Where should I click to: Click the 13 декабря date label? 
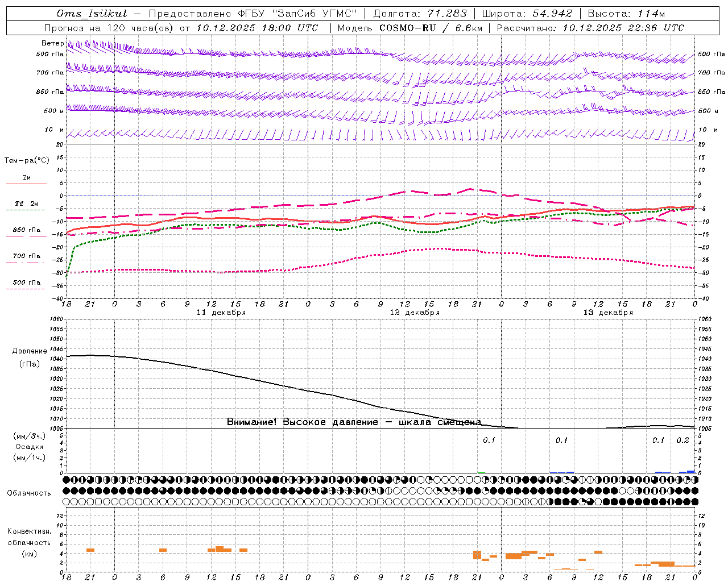(x=608, y=313)
